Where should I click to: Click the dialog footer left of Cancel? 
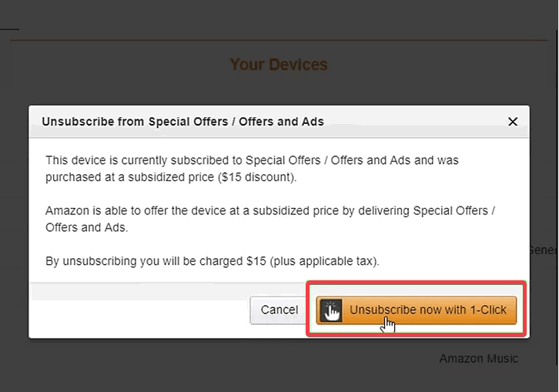[139, 310]
